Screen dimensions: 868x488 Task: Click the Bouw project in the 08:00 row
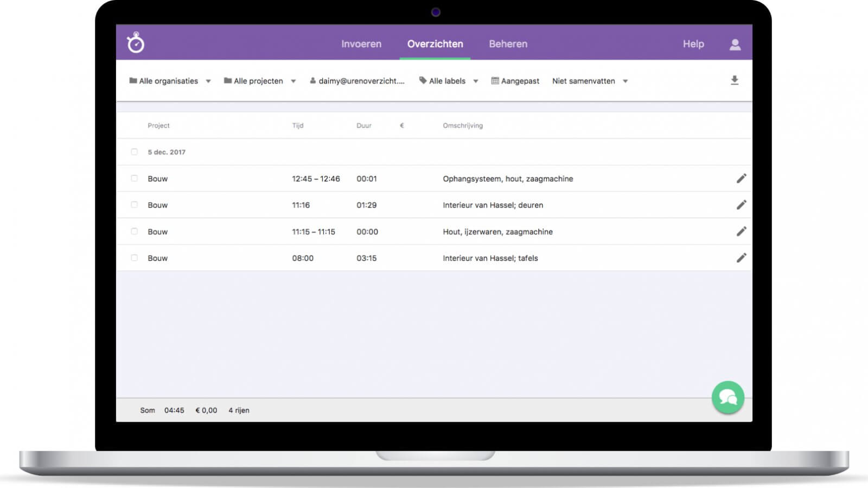pos(157,258)
